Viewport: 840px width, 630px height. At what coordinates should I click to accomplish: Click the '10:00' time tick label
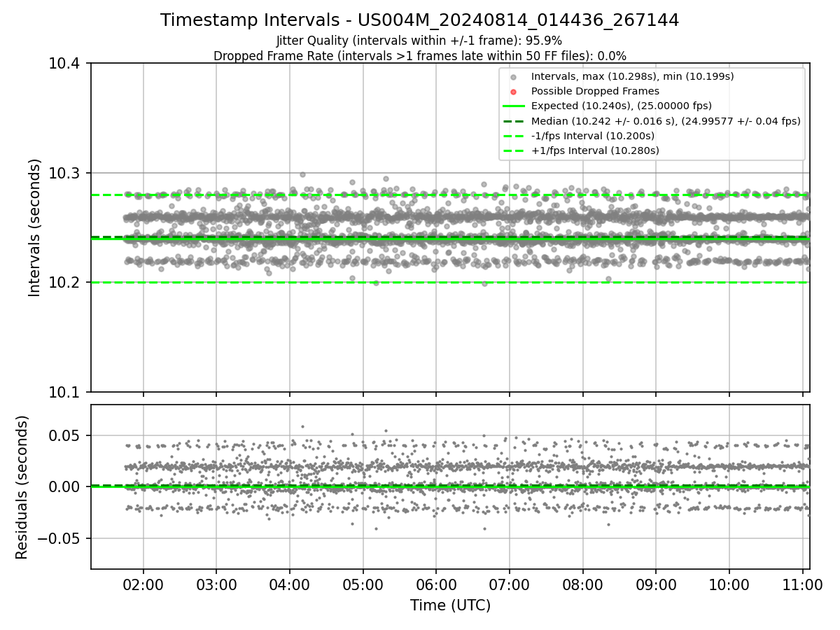[729, 585]
